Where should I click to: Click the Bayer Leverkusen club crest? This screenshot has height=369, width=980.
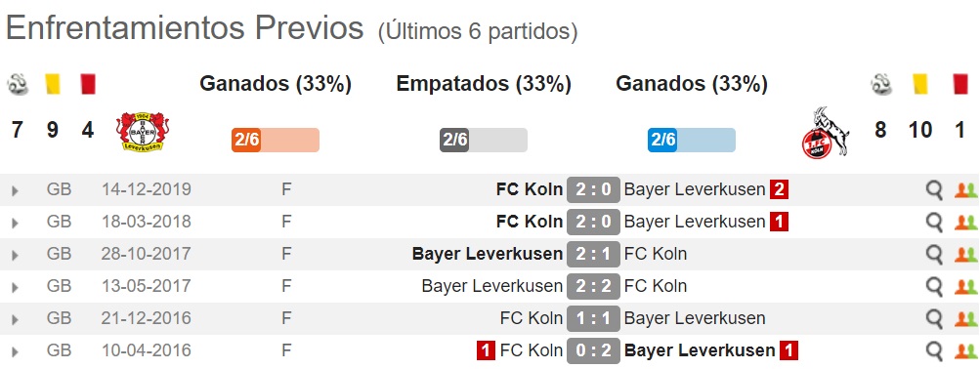point(140,131)
